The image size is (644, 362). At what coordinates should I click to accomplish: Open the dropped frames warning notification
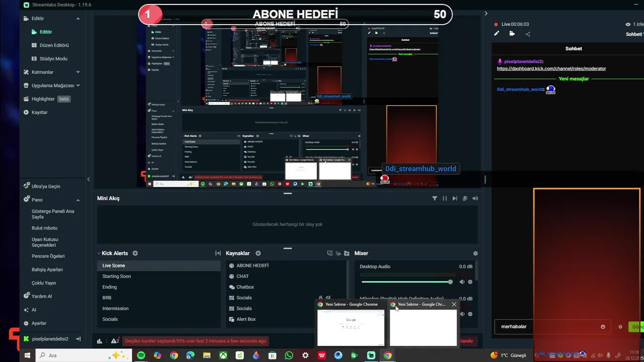196,341
